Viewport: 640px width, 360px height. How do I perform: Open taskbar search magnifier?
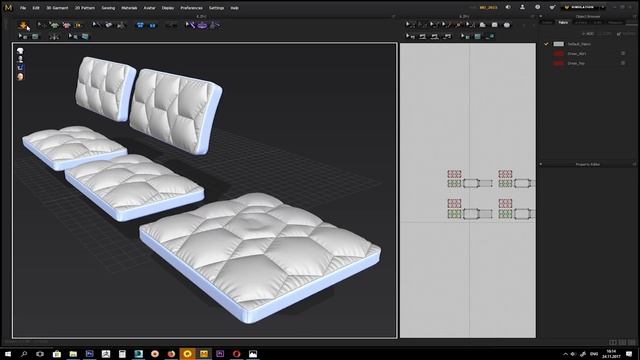[24, 353]
